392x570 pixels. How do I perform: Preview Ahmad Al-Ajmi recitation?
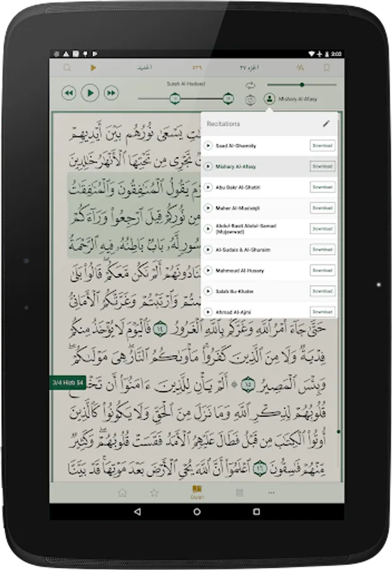click(x=208, y=312)
